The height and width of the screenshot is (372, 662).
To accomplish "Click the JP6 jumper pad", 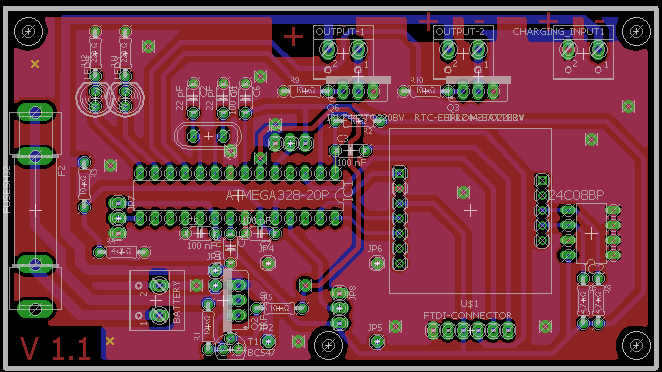I will pos(377,264).
